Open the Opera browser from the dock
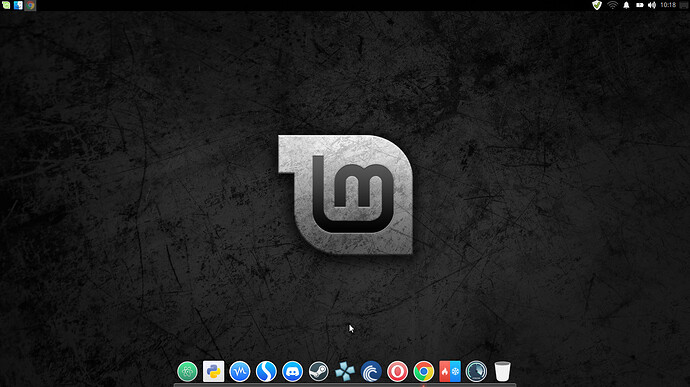The width and height of the screenshot is (690, 387). pyautogui.click(x=397, y=372)
